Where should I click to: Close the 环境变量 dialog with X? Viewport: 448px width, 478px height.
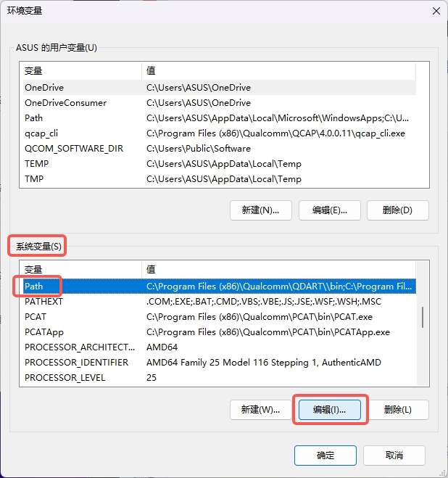point(436,12)
